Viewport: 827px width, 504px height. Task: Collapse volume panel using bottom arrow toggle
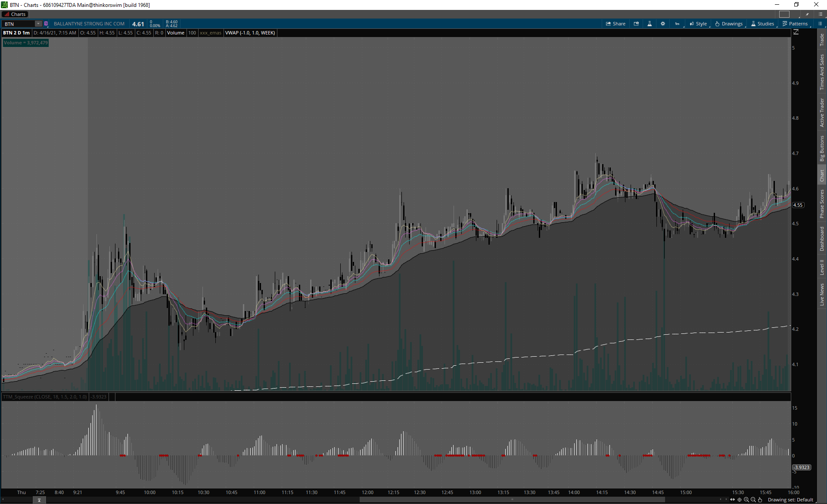pos(39,500)
